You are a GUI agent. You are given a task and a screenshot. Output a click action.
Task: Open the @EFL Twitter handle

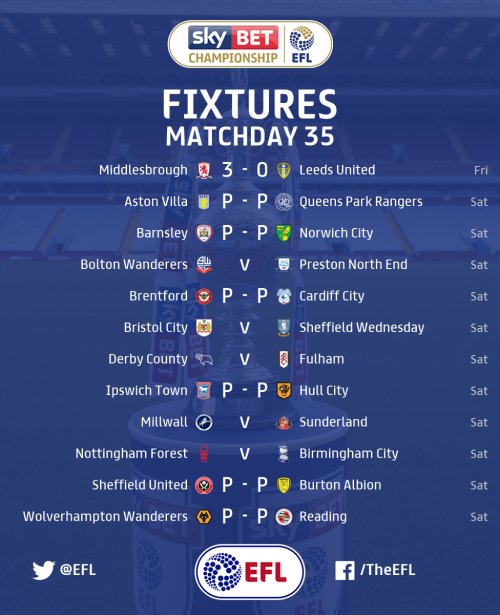click(78, 570)
